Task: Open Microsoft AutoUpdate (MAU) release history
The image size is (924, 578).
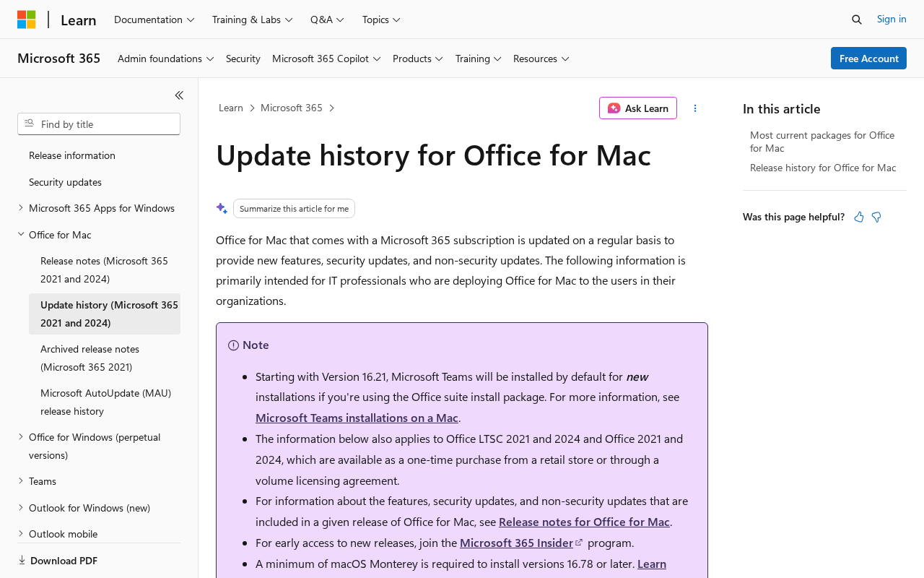Action: (105, 402)
